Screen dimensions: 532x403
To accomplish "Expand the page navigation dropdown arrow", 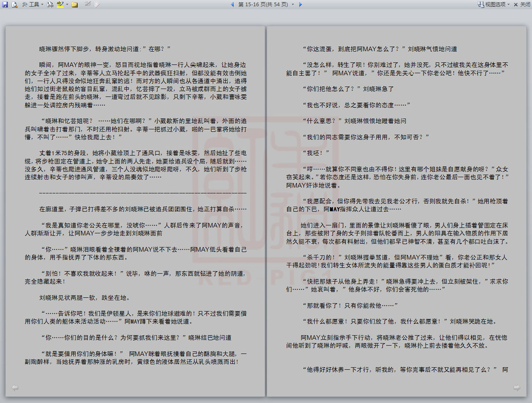I will [293, 5].
